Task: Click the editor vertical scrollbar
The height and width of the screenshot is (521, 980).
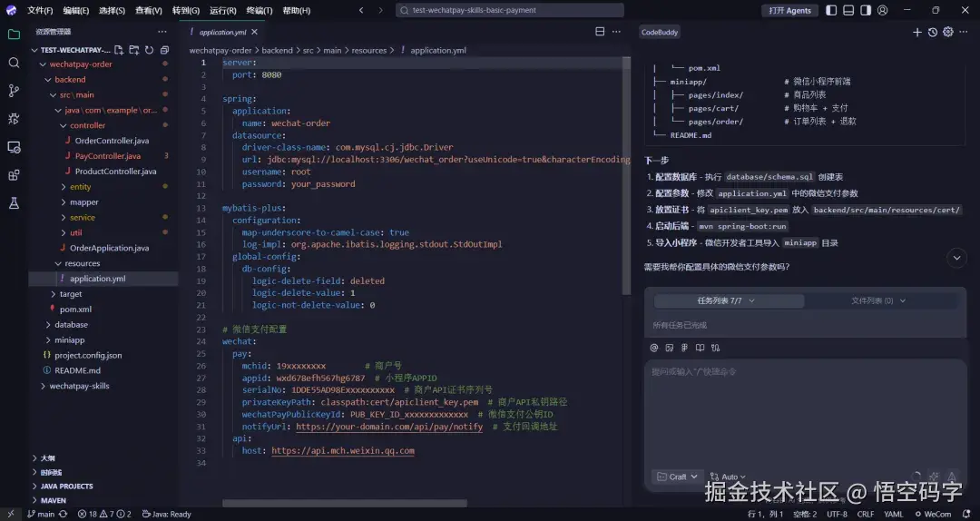Action: (x=626, y=175)
